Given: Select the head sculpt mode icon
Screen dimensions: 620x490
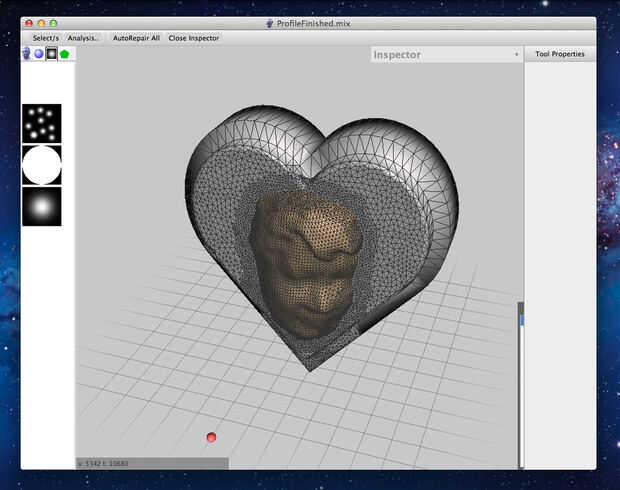Looking at the screenshot, I should click(x=27, y=54).
